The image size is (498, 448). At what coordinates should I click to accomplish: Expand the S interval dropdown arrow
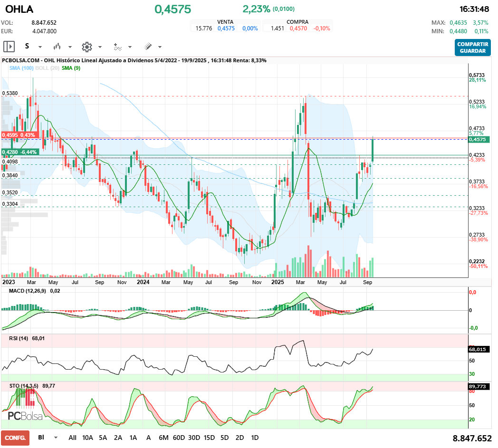(x=40, y=47)
